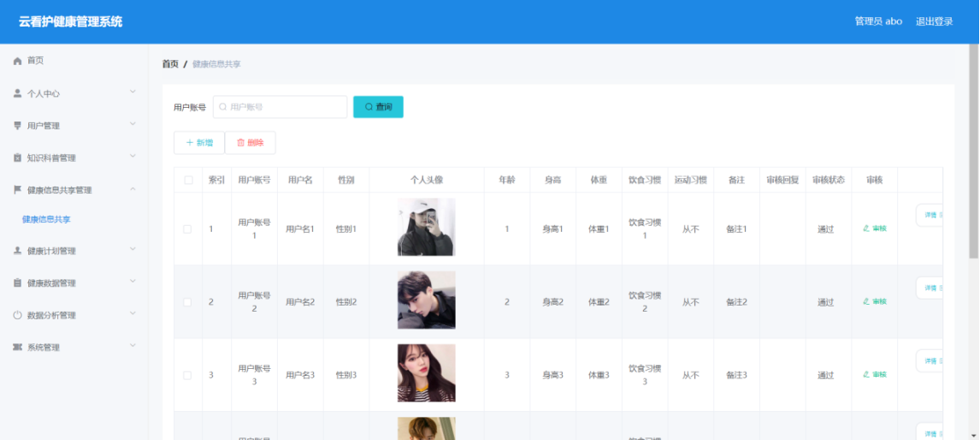
Task: Click the icon next to 用户管理
Action: (17, 126)
